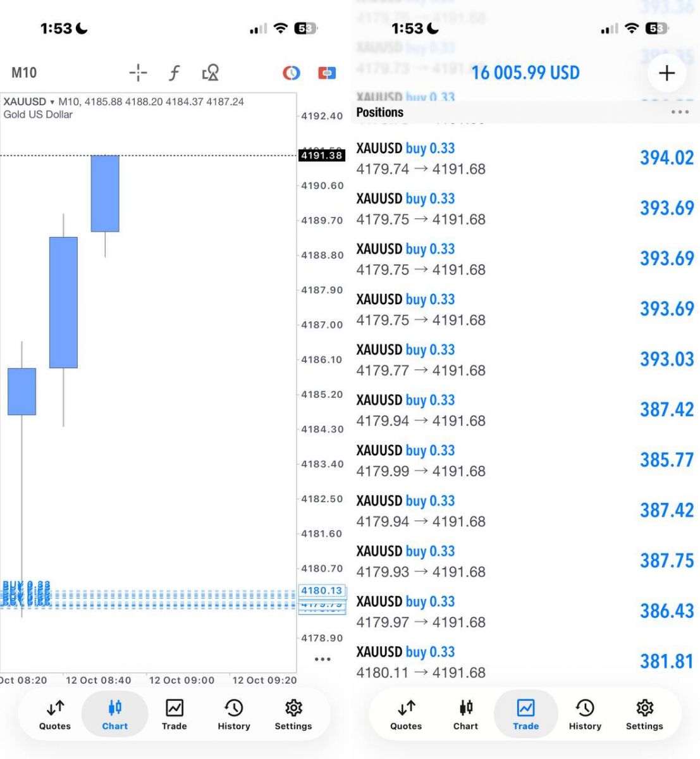Viewport: 700px width, 759px height.
Task: Tap the 4180.13 buy level price tag
Action: pyautogui.click(x=322, y=591)
